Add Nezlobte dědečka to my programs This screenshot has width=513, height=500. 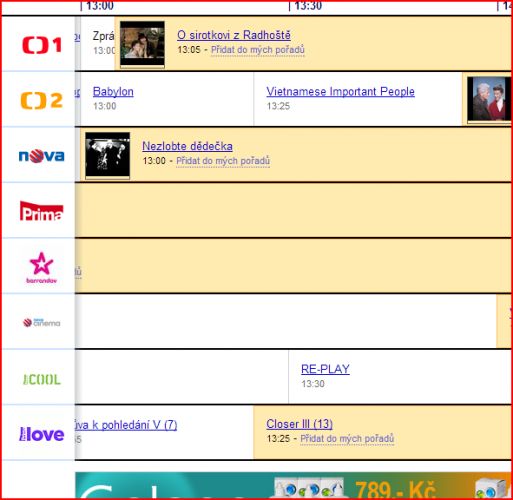[x=223, y=161]
